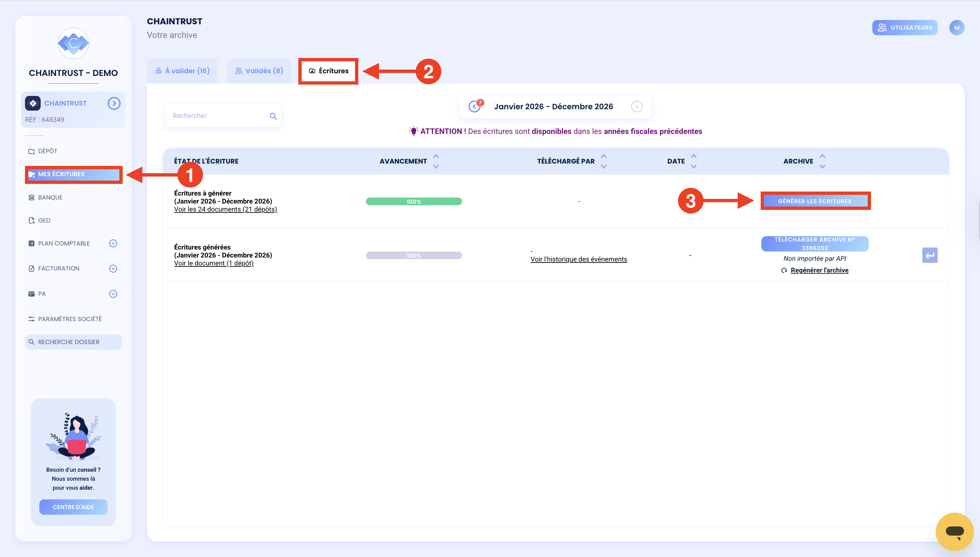Sort by the Date column arrows
Image resolution: width=980 pixels, height=557 pixels.
[694, 161]
